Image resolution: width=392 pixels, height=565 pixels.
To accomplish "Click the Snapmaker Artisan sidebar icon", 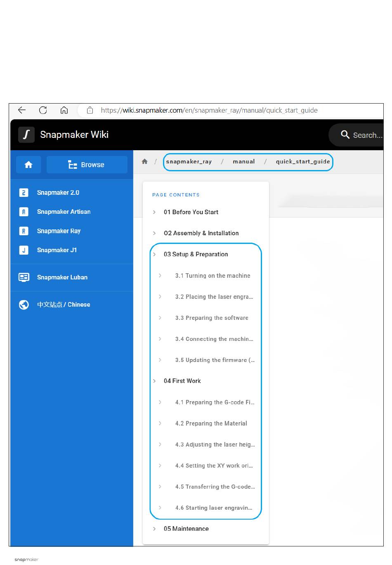I will 24,212.
